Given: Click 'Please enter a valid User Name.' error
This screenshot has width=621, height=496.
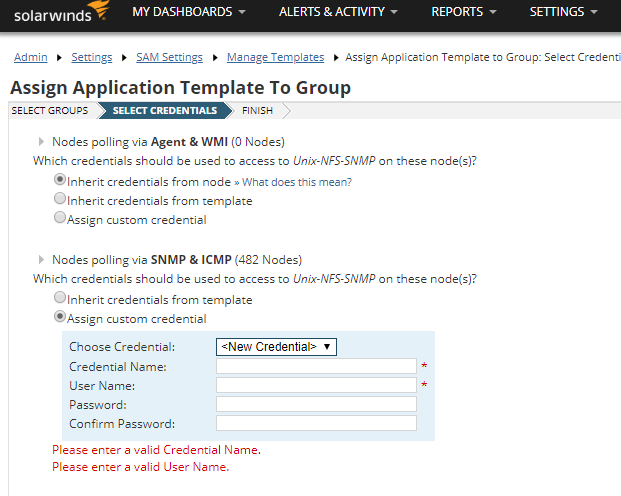Looking at the screenshot, I should [141, 467].
